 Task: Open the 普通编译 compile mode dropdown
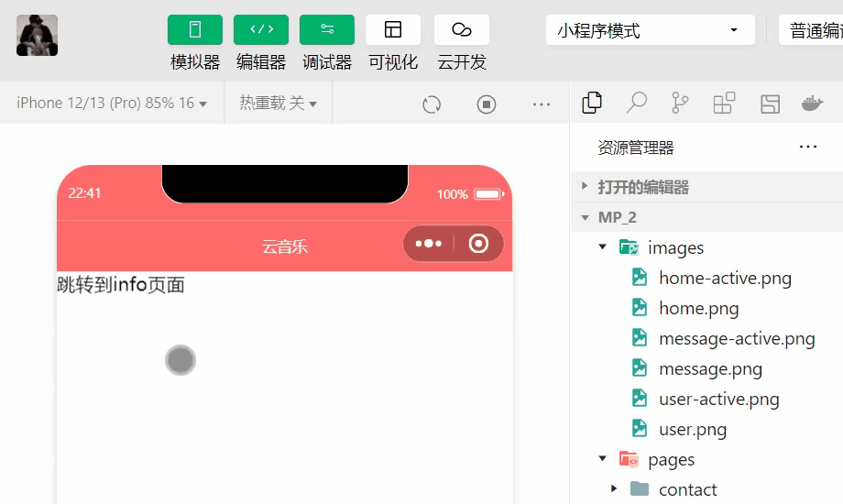(x=811, y=30)
